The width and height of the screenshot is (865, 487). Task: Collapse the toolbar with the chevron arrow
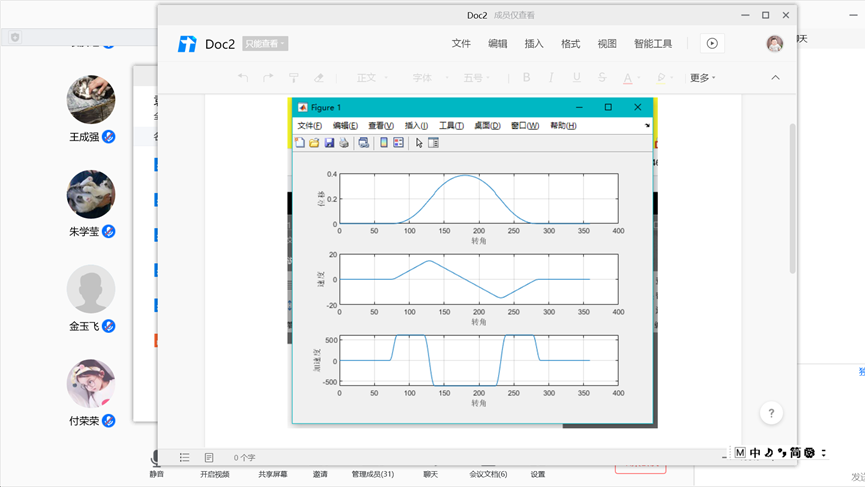point(776,78)
